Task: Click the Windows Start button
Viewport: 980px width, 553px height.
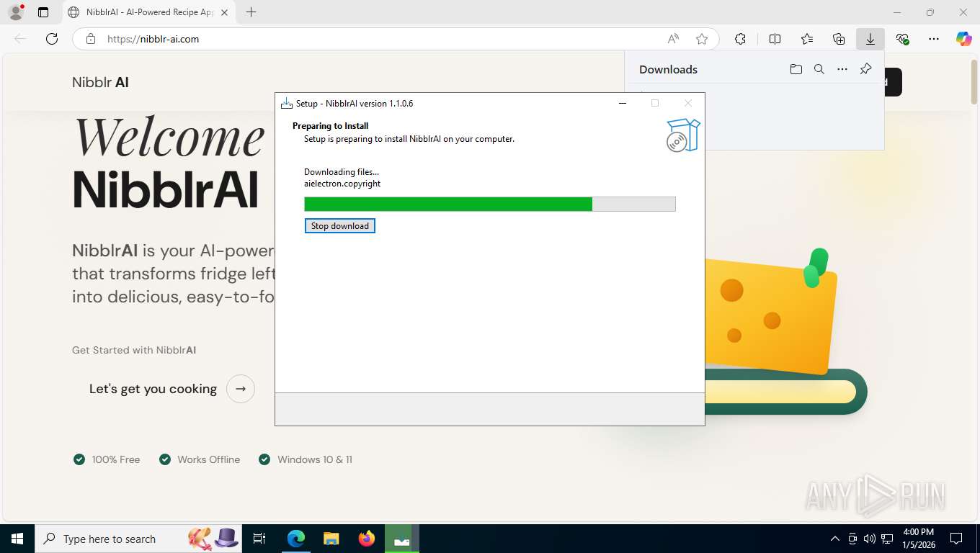Action: tap(17, 539)
